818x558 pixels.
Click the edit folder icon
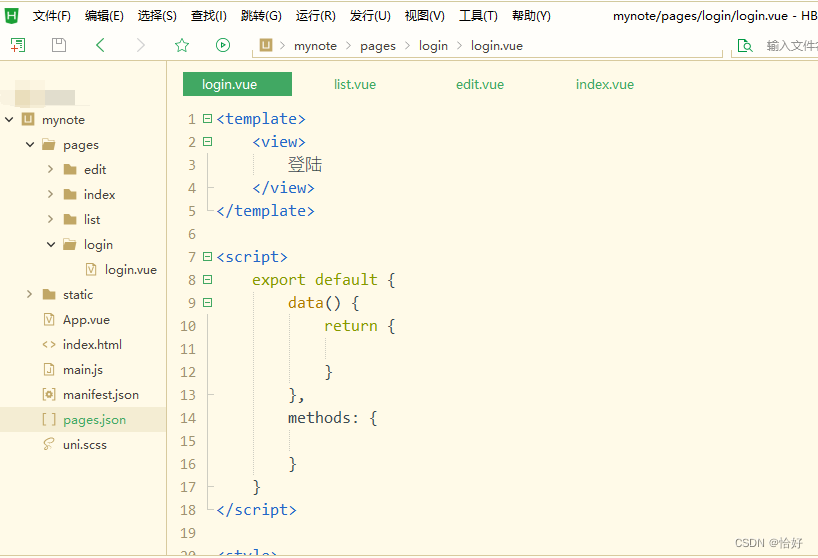(70, 169)
